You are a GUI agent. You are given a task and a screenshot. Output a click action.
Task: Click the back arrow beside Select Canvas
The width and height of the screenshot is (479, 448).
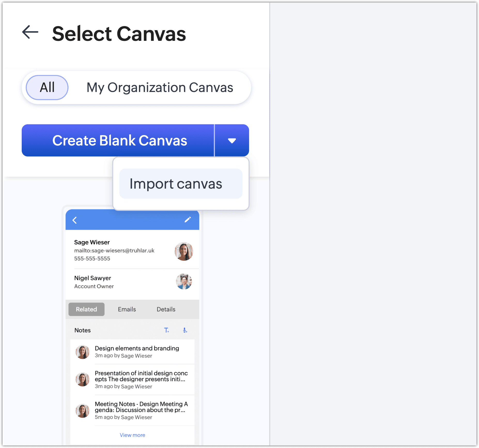point(30,32)
